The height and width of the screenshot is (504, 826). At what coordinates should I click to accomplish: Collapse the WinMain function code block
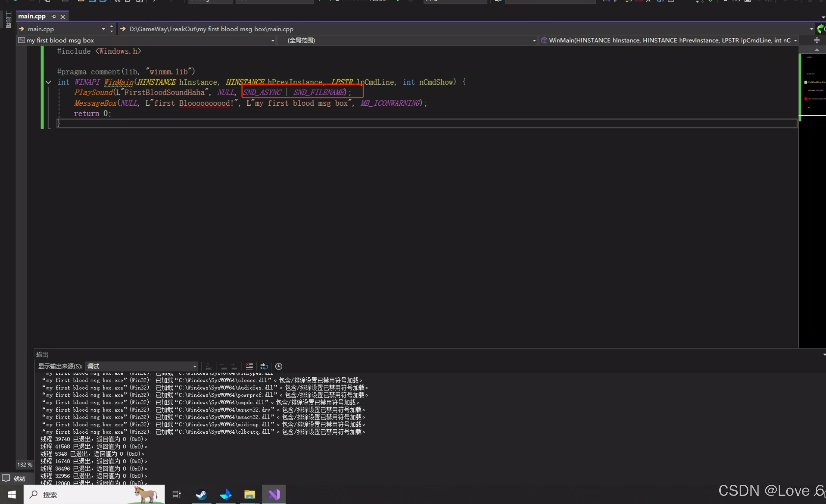48,82
